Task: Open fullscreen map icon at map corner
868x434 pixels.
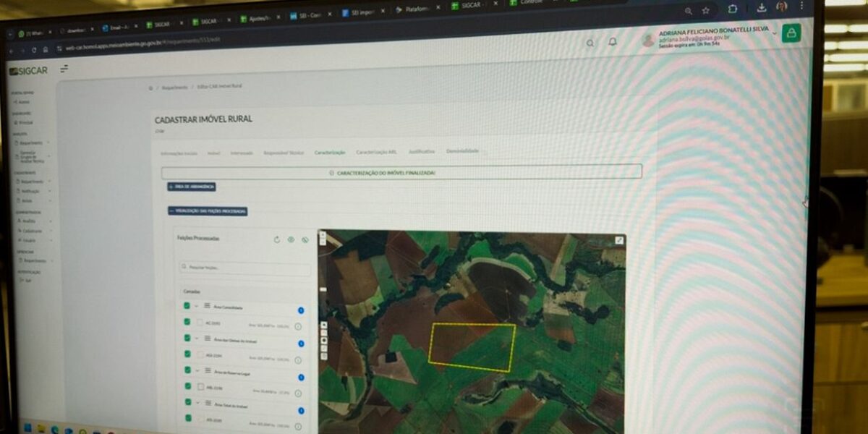Action: coord(619,240)
